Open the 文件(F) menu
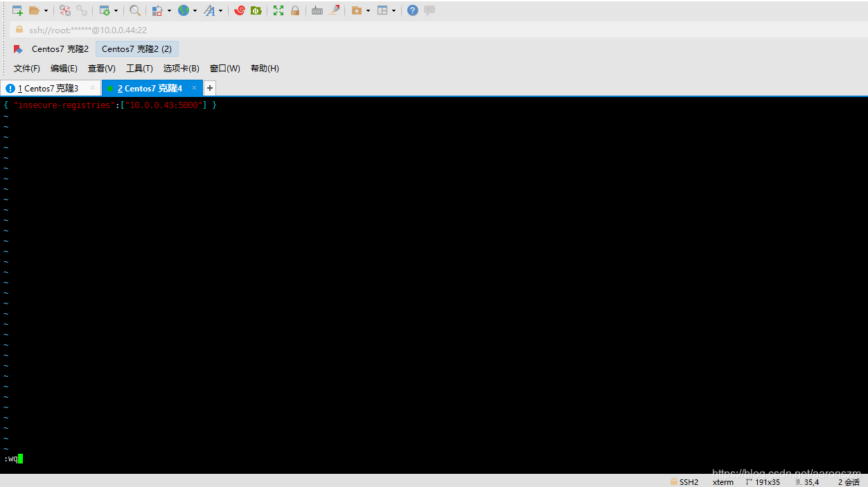The image size is (868, 487). (27, 69)
